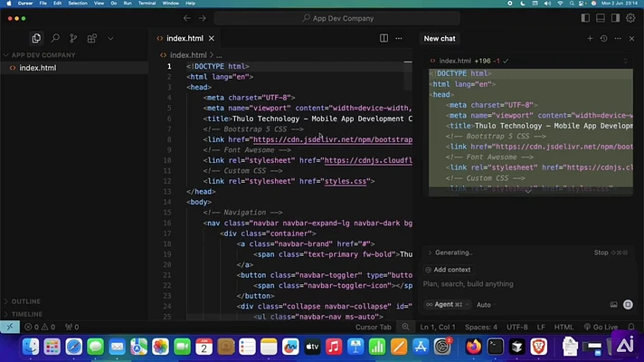Open the Auto model dropdown
This screenshot has width=644, height=362.
486,305
